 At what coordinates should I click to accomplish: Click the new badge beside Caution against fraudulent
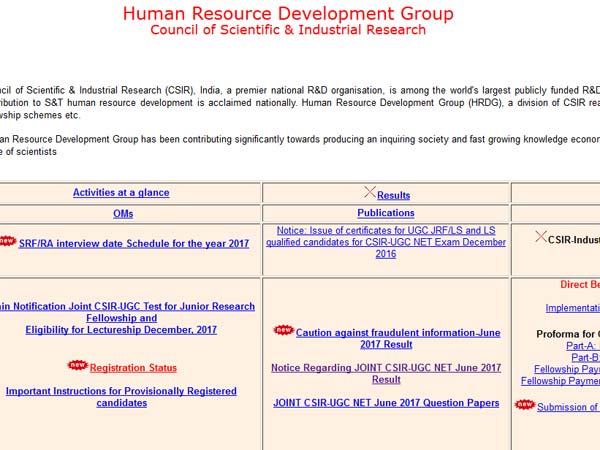pyautogui.click(x=283, y=330)
